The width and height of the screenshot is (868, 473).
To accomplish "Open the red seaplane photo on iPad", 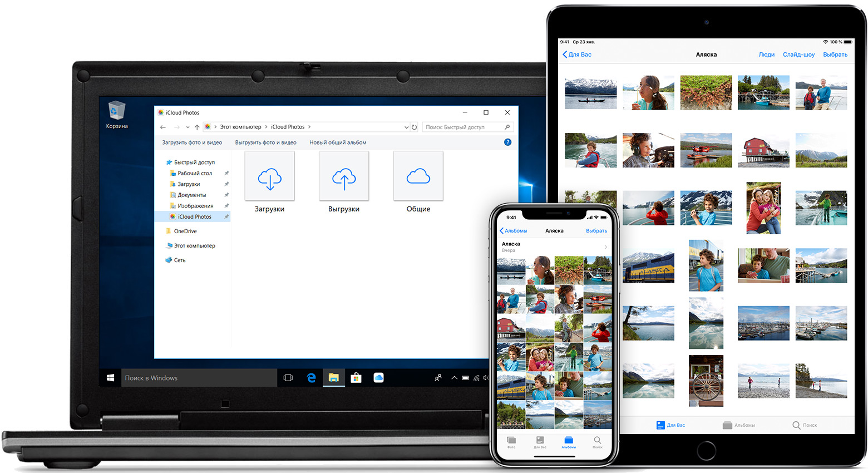I will coord(706,150).
